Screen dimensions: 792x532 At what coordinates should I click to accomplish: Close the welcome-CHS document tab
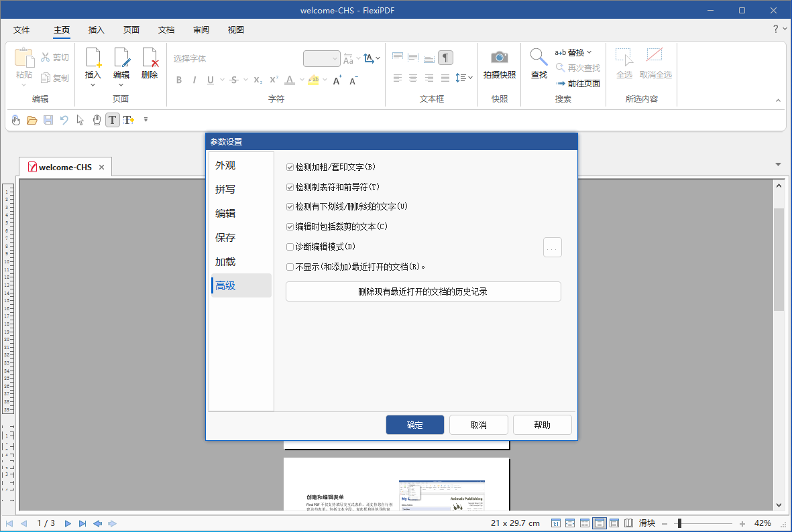tap(101, 167)
